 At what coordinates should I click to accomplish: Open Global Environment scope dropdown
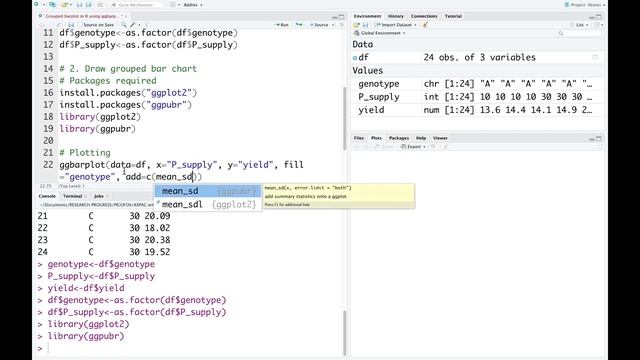[x=380, y=33]
